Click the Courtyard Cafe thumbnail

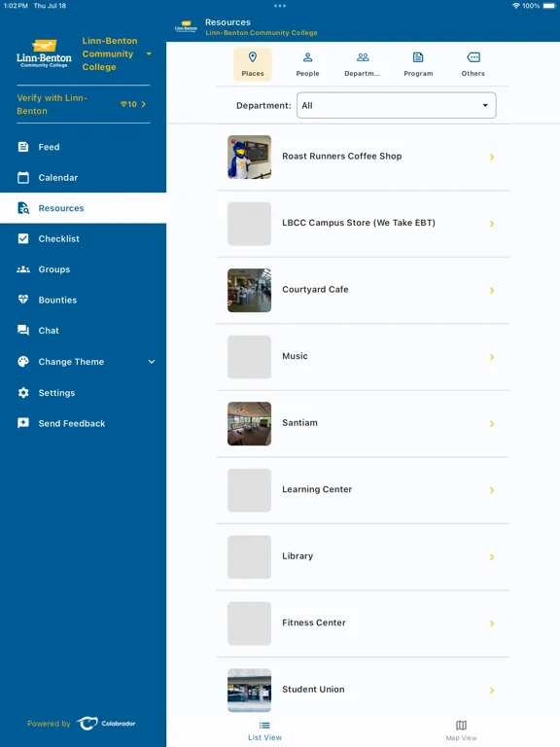[x=249, y=290]
